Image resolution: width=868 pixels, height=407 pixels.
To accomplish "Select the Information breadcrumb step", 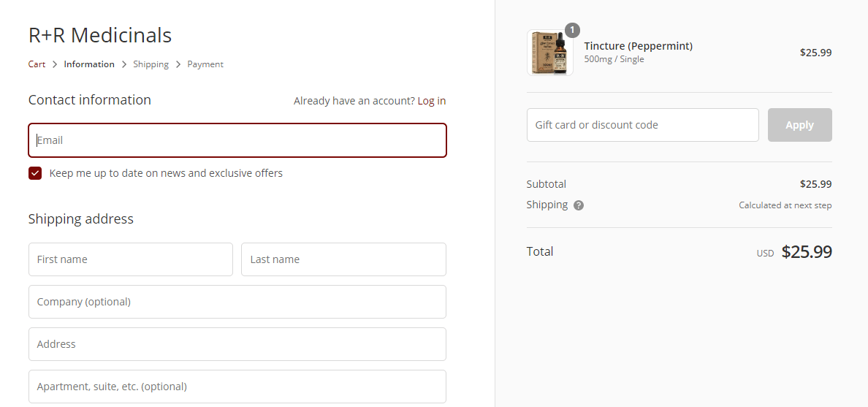I will tap(89, 64).
